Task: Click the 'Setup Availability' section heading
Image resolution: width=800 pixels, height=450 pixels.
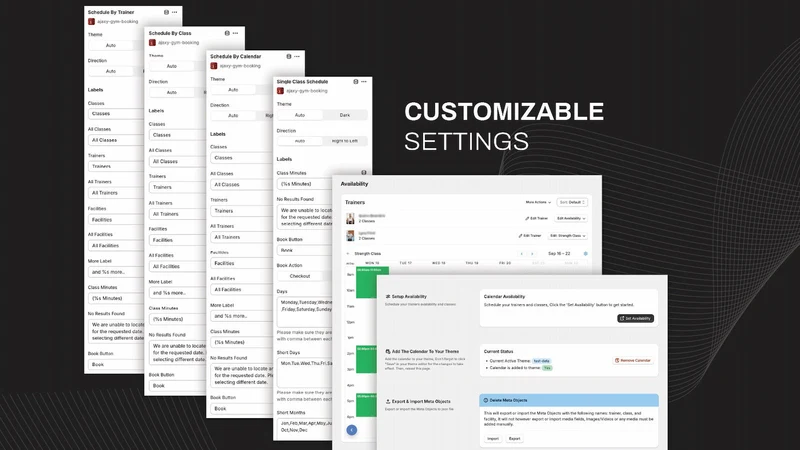Action: pos(409,296)
